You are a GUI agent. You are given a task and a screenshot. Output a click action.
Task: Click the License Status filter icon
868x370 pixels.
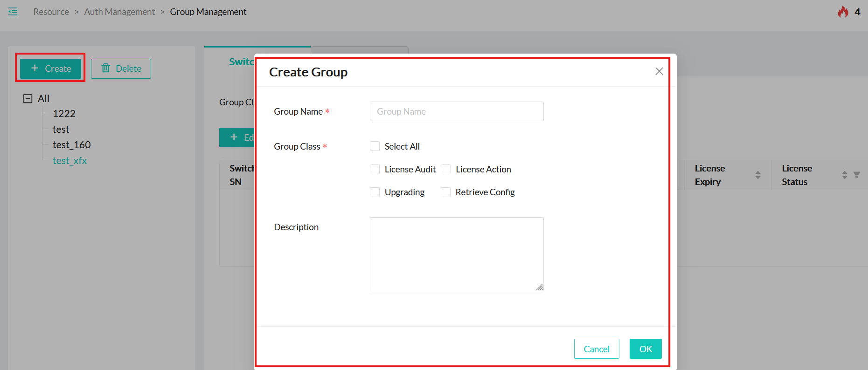point(856,175)
